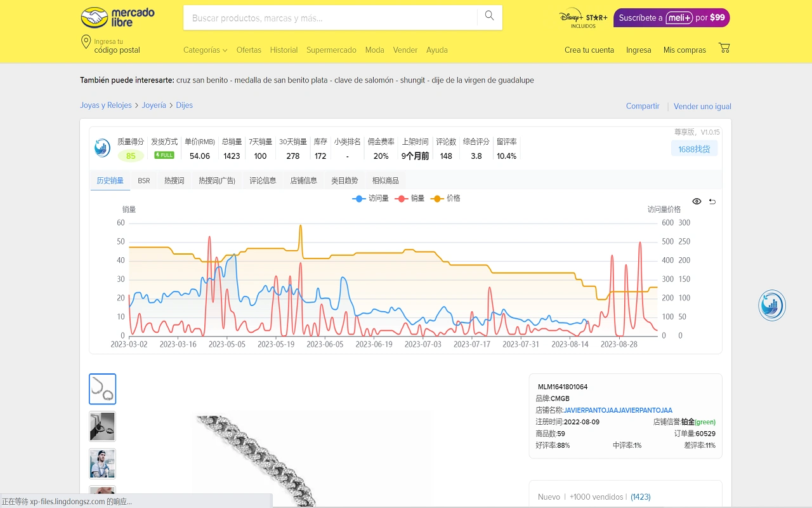Click the Mercado Libre logo
The image size is (812, 508).
click(118, 18)
